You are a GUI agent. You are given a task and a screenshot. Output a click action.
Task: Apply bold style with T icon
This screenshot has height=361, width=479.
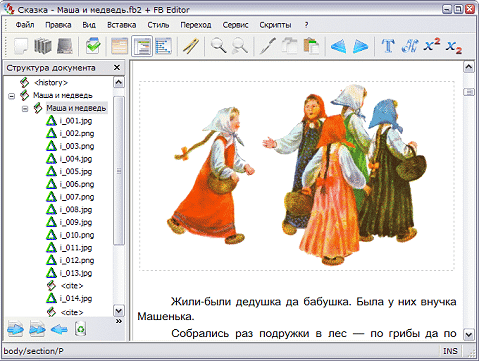(x=388, y=46)
